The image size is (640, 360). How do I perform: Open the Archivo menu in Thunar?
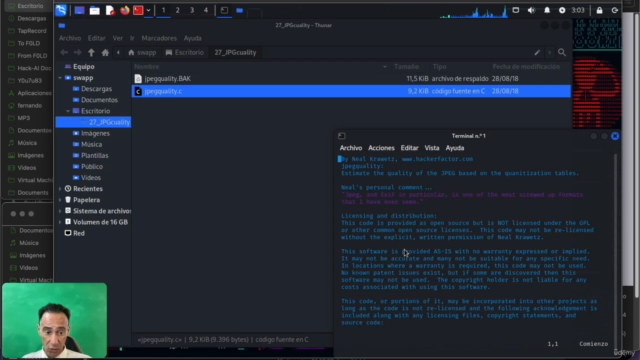pos(70,38)
